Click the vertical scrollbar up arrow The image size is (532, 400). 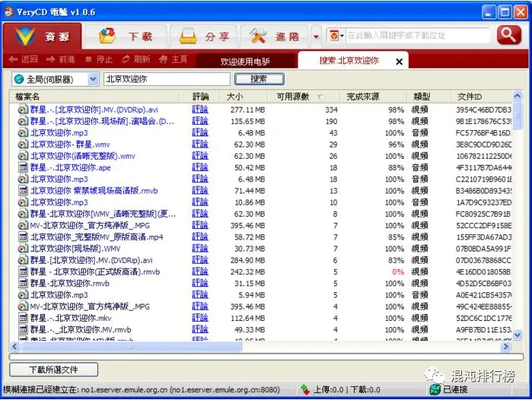click(x=518, y=96)
